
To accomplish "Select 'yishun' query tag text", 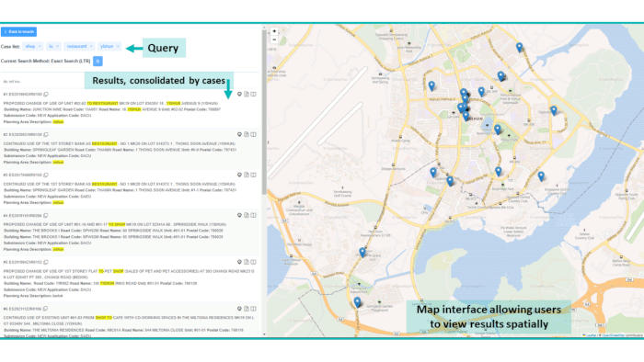I will coord(107,46).
